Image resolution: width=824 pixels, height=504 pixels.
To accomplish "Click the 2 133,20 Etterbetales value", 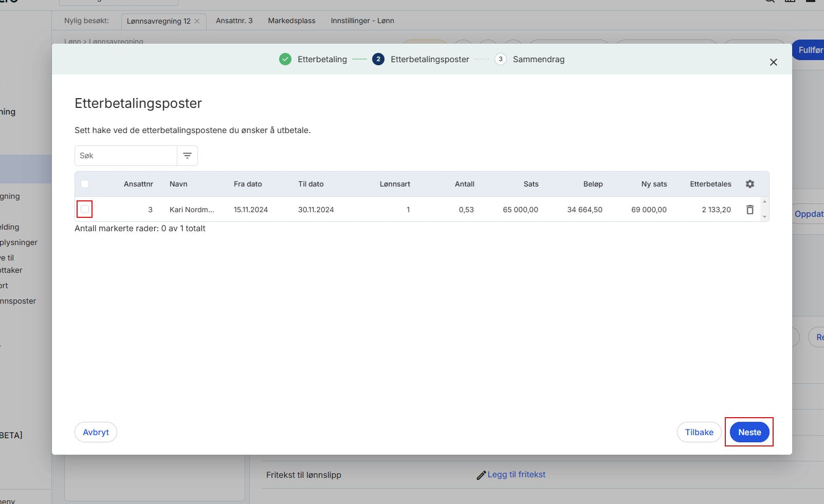I will click(x=716, y=210).
